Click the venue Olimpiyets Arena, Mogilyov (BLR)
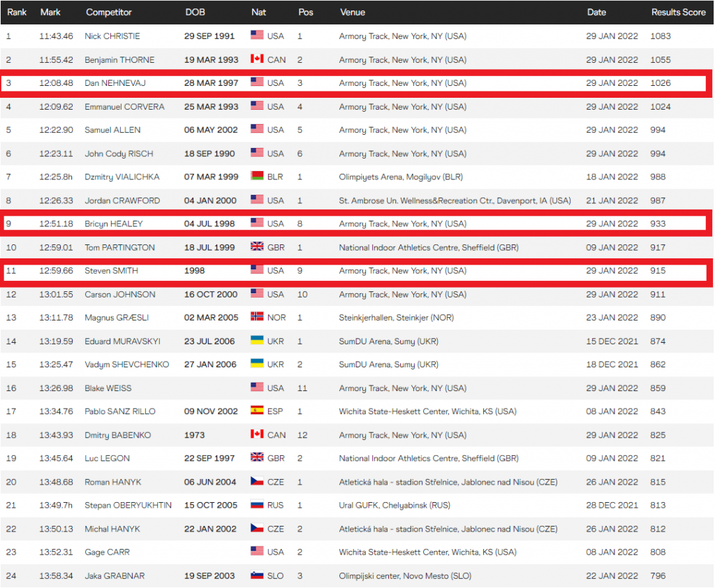This screenshot has height=588, width=715. coord(401,177)
